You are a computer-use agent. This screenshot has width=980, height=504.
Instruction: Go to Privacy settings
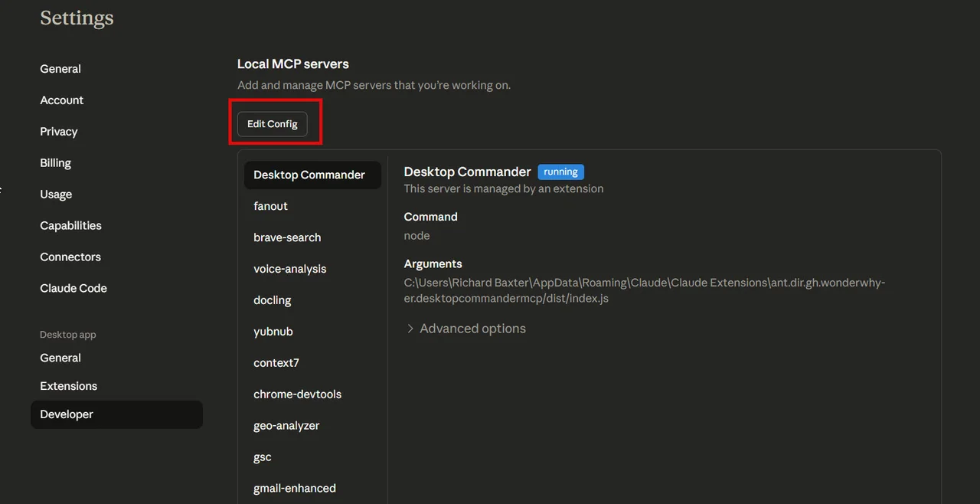coord(59,132)
